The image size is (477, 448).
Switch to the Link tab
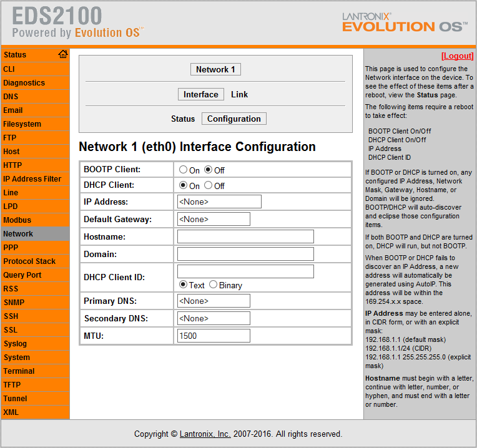[239, 94]
